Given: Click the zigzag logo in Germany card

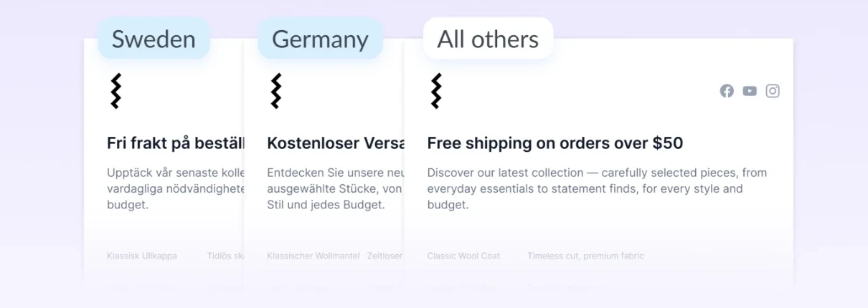Looking at the screenshot, I should pos(275,91).
